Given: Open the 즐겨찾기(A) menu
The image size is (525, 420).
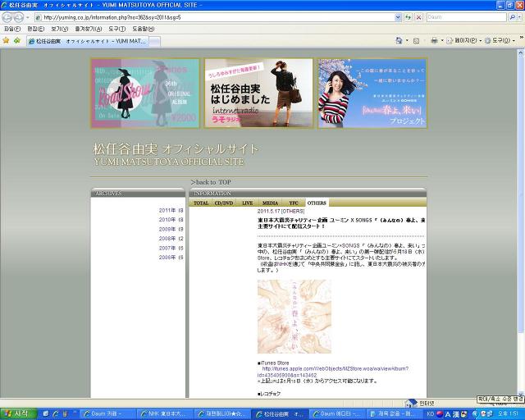Looking at the screenshot, I should (x=88, y=29).
